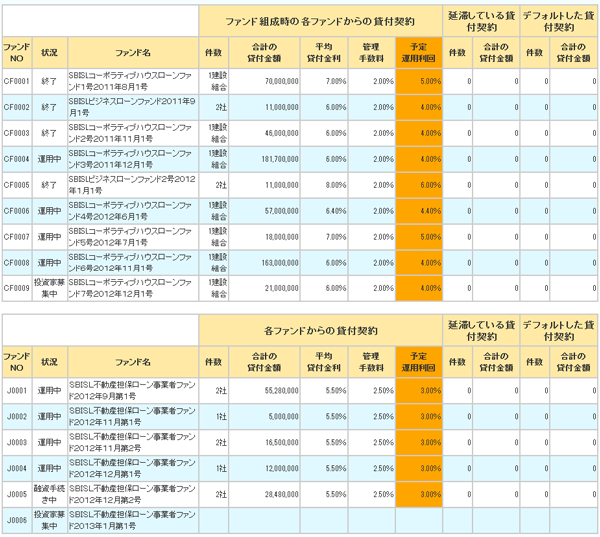
Task: Click fund number CF0001
Action: (16, 81)
